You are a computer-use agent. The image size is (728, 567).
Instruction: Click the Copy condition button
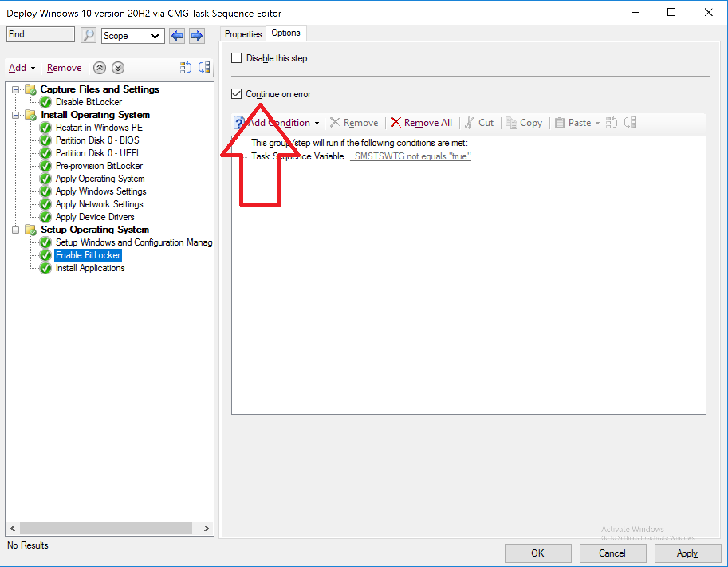tap(524, 123)
